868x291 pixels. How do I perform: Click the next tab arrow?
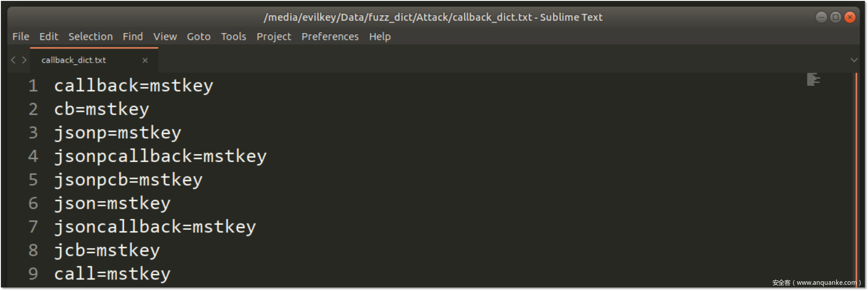[x=24, y=60]
